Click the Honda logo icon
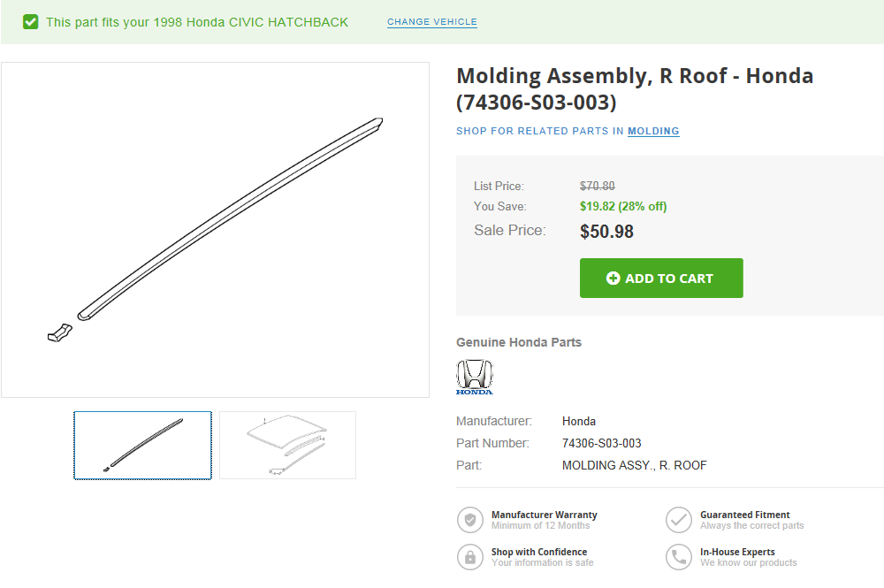Screen dimensions: 884x588 coord(475,377)
